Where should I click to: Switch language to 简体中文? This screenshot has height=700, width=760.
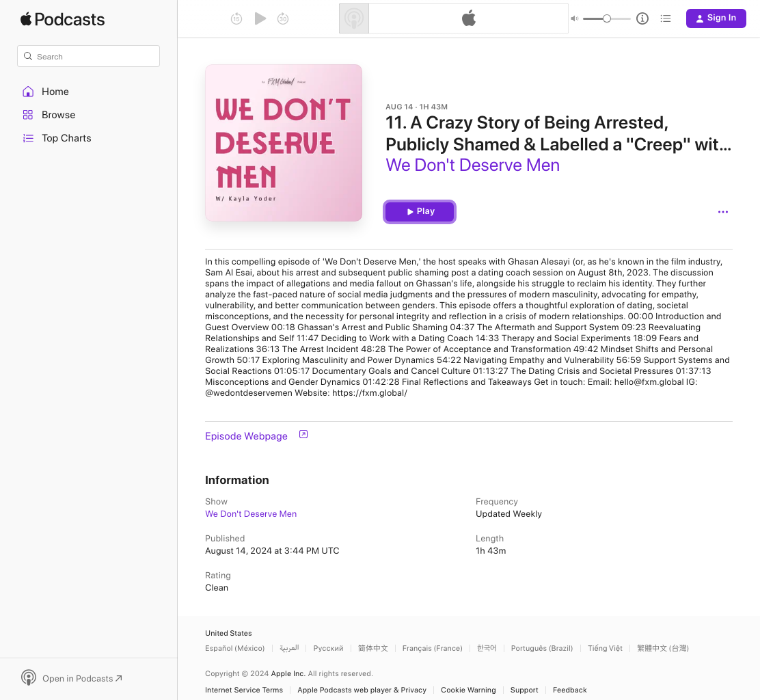coord(372,648)
